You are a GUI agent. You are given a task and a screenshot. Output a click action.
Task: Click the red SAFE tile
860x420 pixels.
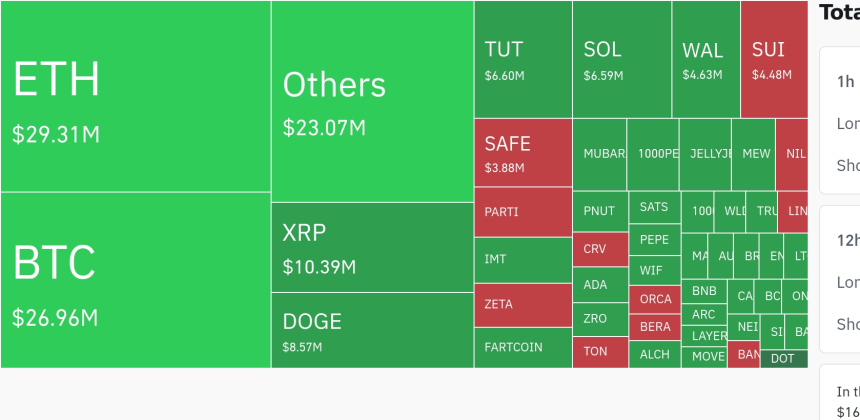click(x=523, y=153)
